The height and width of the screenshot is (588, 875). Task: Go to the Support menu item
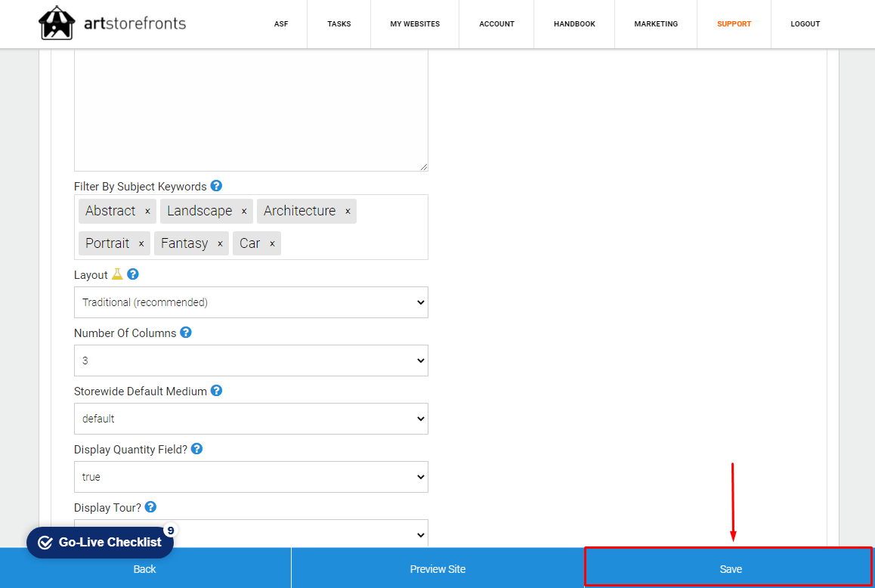tap(734, 24)
